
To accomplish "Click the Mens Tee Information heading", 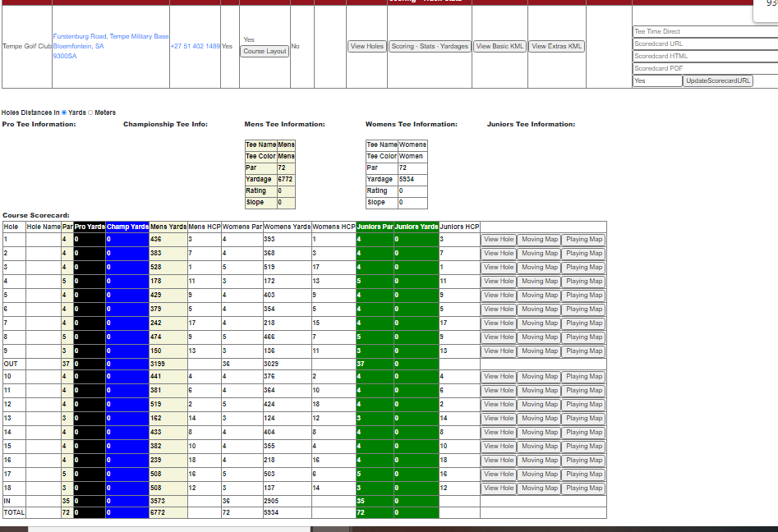I will click(x=284, y=125).
